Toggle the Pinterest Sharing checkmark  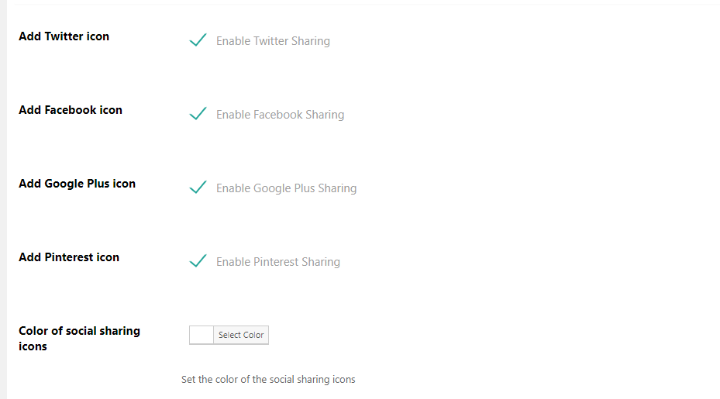[x=198, y=261]
